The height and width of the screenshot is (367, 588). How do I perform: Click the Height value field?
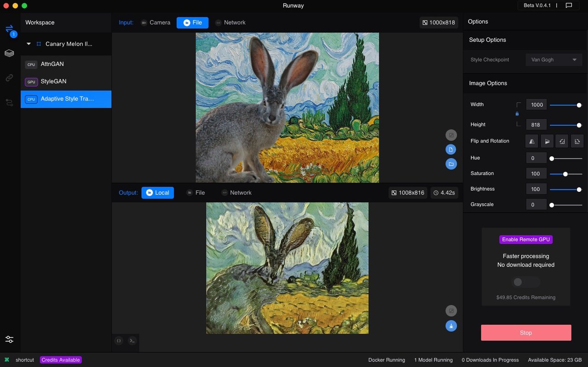537,125
